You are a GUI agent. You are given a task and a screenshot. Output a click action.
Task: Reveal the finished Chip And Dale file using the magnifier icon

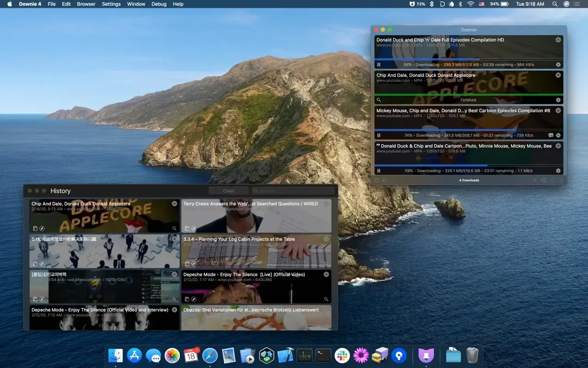[379, 100]
